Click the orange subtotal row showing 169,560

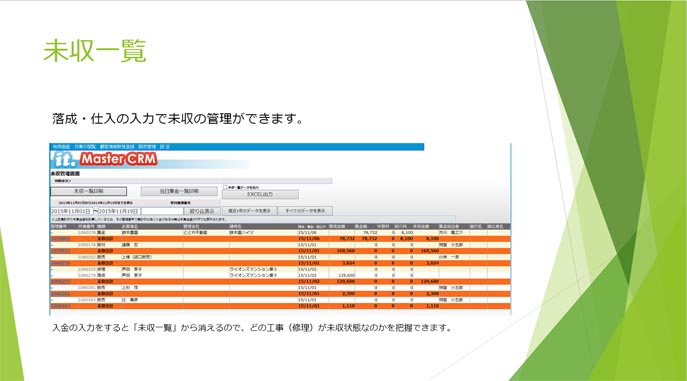coord(280,251)
